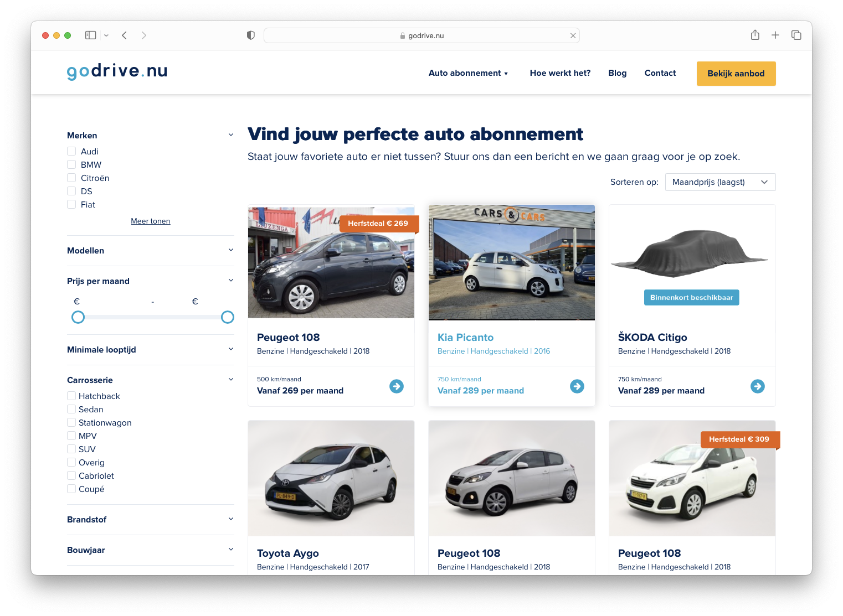The width and height of the screenshot is (843, 616).
Task: Click the Safari sidebar toggle icon
Action: point(90,35)
